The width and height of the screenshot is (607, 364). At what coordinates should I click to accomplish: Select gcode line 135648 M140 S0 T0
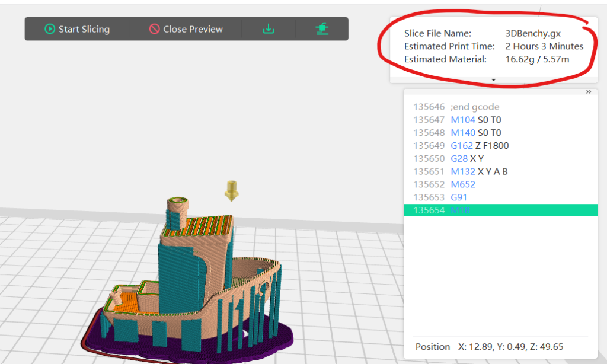click(x=500, y=133)
